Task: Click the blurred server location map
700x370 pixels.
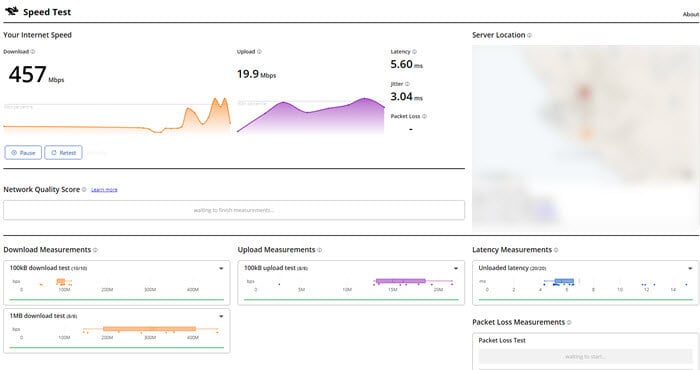Action: (586, 137)
